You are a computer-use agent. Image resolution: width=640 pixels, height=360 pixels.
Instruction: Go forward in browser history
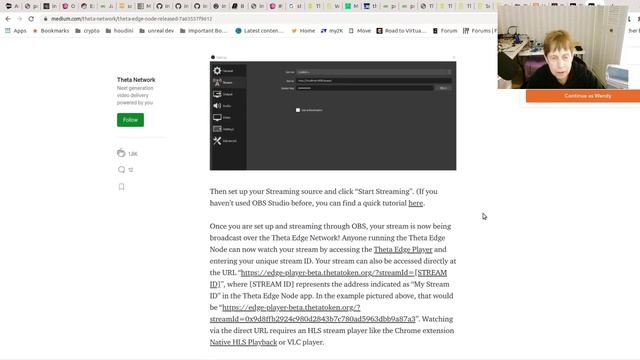pyautogui.click(x=19, y=19)
